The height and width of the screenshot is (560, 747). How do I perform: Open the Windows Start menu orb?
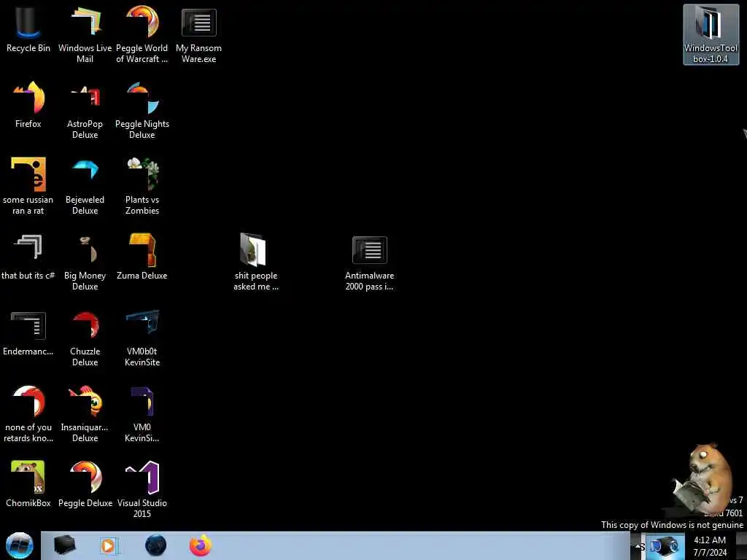pyautogui.click(x=20, y=545)
